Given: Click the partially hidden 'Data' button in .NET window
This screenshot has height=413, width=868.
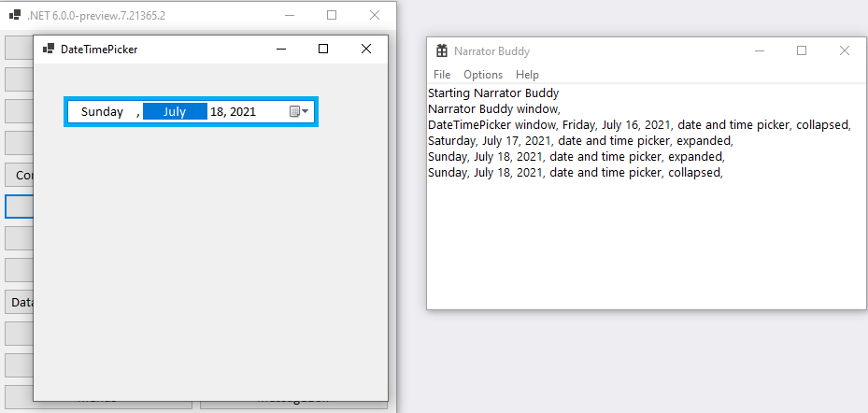Looking at the screenshot, I should (20, 303).
